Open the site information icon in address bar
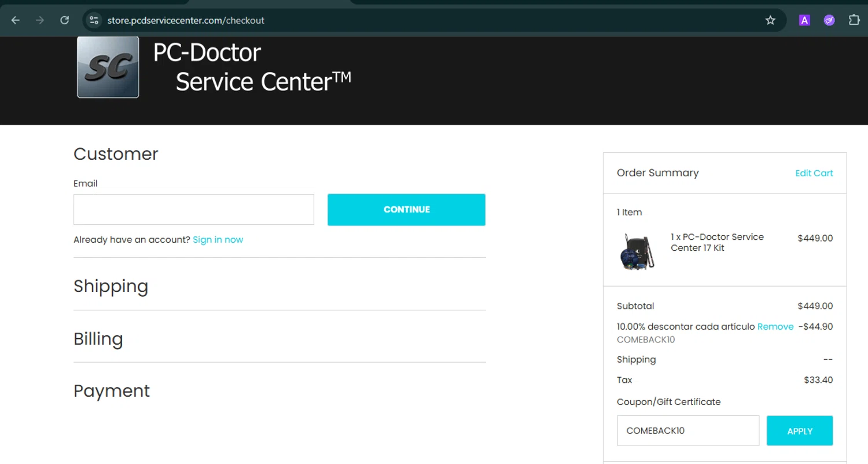868x464 pixels. 93,20
